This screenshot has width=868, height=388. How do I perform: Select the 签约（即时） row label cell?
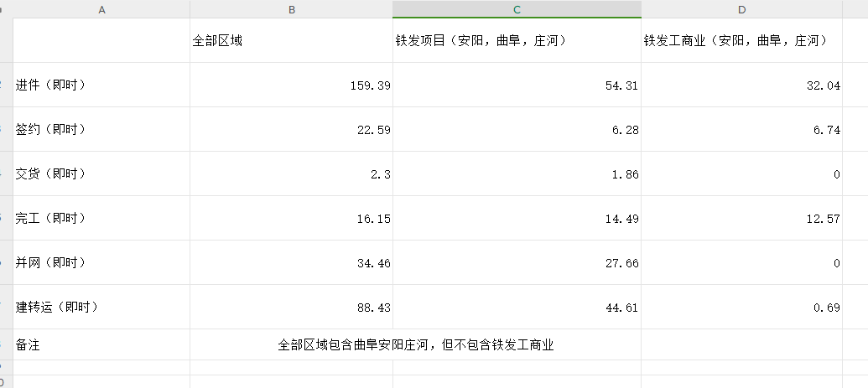(101, 129)
